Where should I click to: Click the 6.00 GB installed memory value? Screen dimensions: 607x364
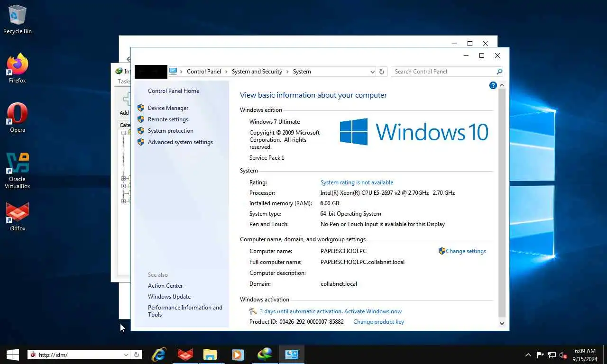(x=330, y=203)
